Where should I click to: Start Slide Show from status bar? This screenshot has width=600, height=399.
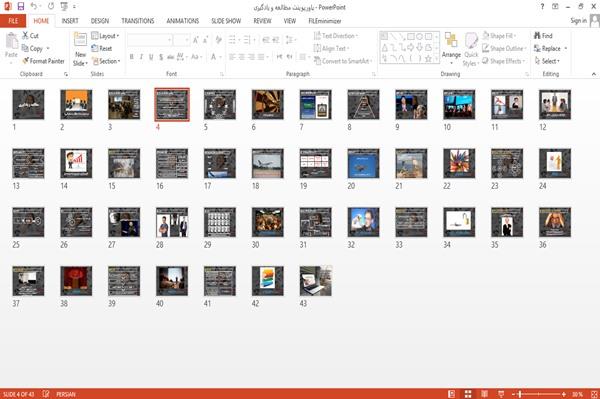tap(501, 394)
